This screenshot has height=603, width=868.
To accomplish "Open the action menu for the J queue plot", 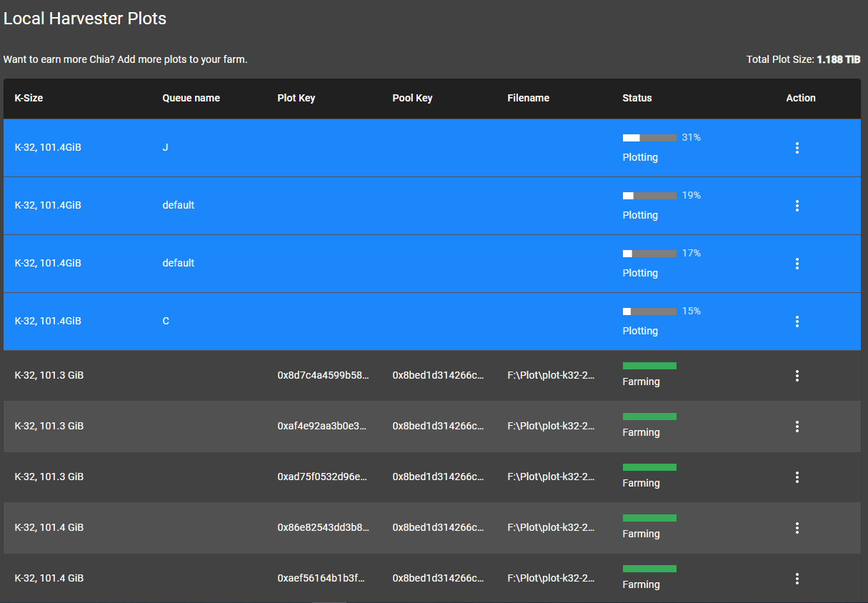I will pos(797,148).
